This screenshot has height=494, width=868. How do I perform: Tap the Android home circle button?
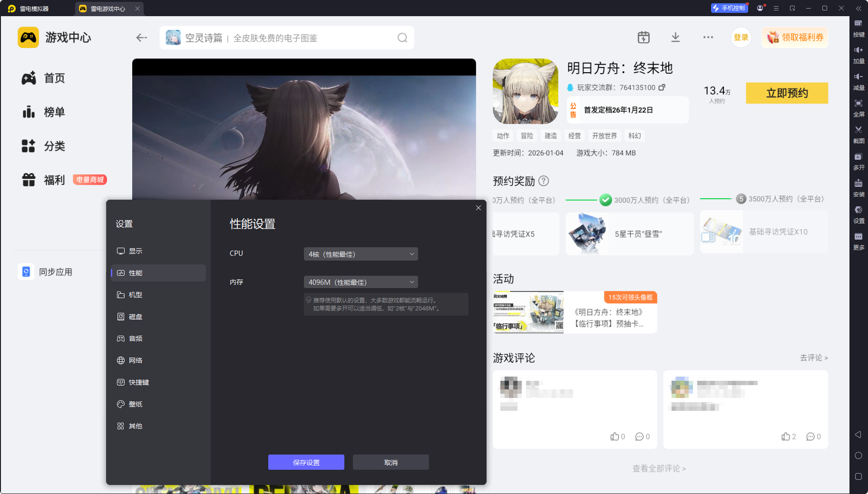[858, 455]
